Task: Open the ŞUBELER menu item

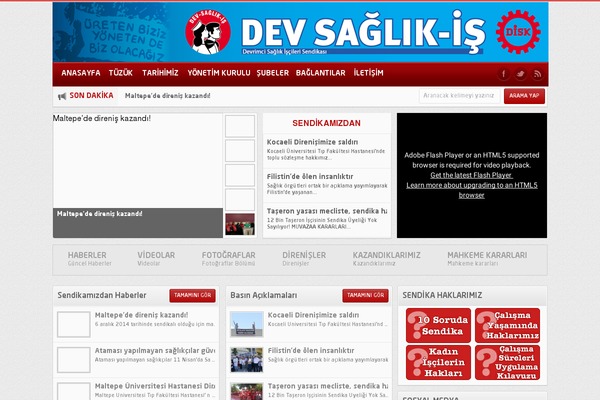Action: [273, 73]
